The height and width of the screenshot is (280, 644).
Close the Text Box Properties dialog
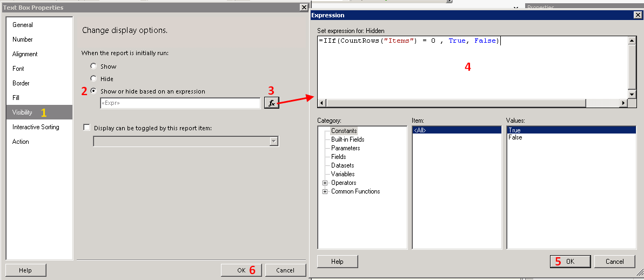coord(304,8)
